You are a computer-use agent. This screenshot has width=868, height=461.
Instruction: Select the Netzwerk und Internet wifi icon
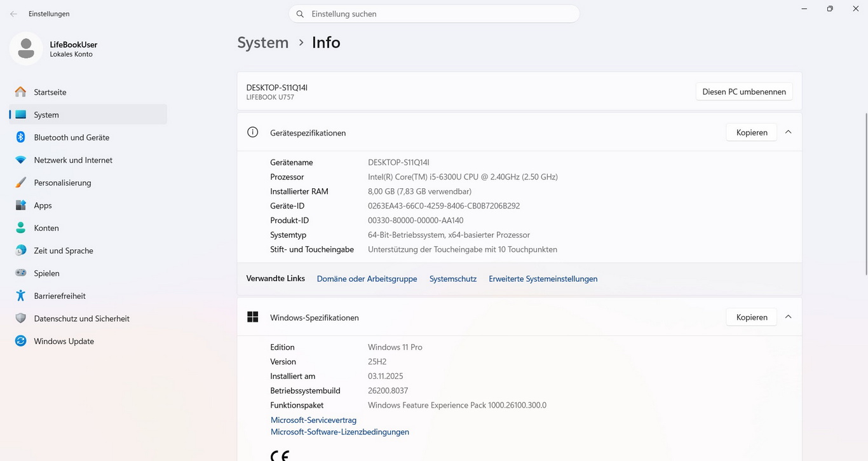tap(21, 160)
